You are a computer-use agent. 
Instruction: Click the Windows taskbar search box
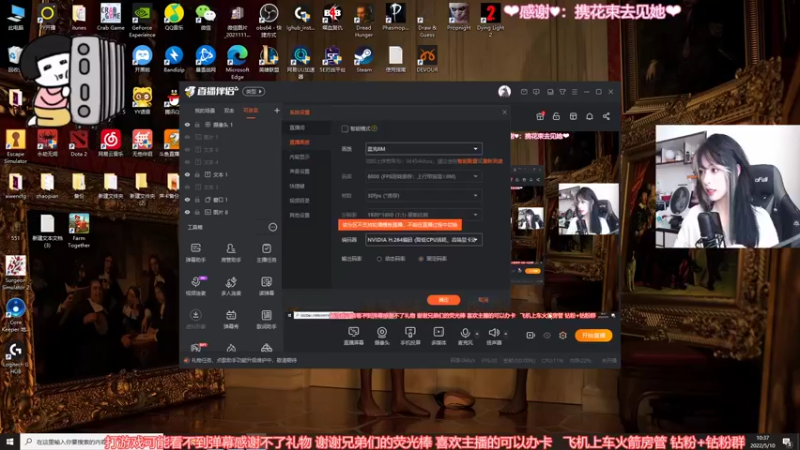click(x=92, y=441)
